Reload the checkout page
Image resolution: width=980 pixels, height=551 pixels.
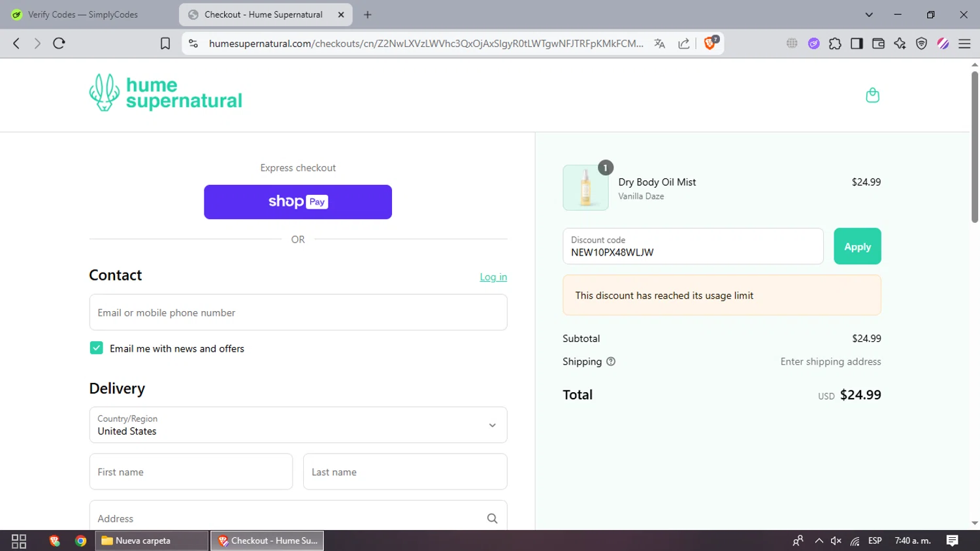point(59,43)
